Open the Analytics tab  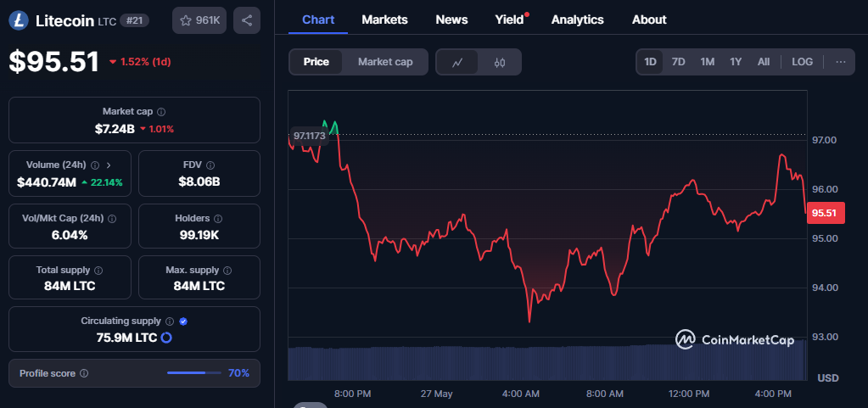tap(578, 20)
